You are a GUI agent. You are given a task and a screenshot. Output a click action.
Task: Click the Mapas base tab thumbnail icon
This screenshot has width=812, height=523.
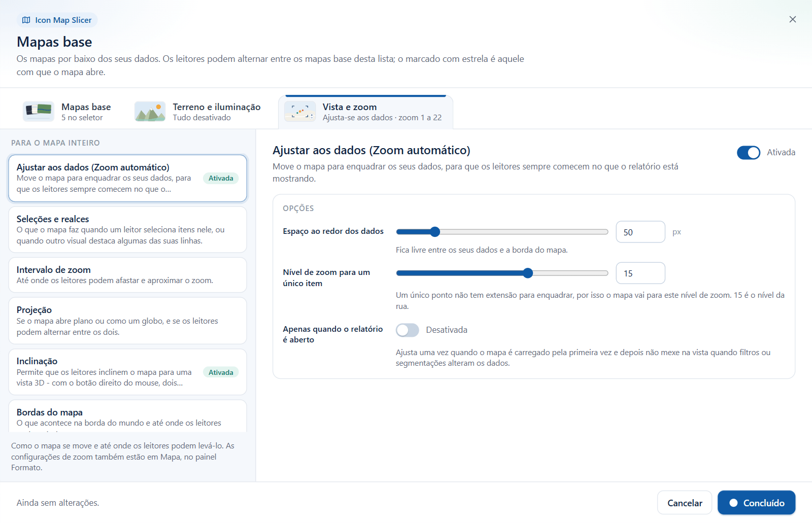[39, 112]
